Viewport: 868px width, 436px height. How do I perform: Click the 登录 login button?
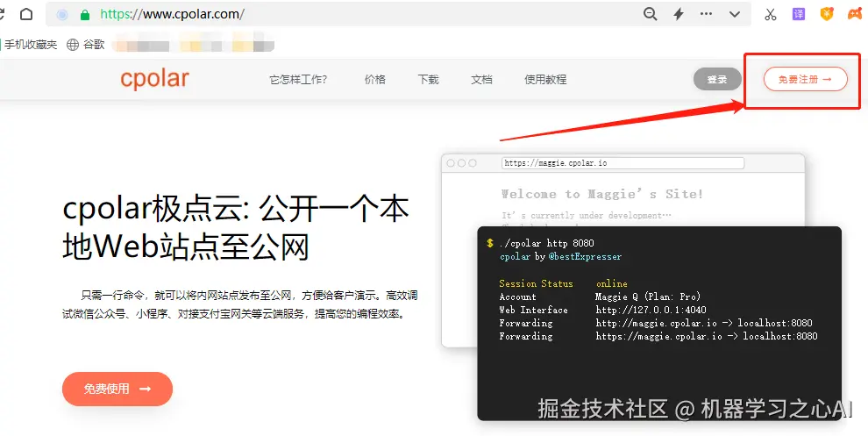(x=717, y=79)
